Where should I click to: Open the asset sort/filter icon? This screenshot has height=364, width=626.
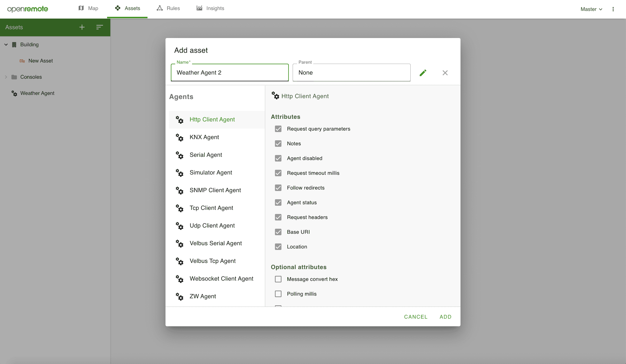(99, 27)
